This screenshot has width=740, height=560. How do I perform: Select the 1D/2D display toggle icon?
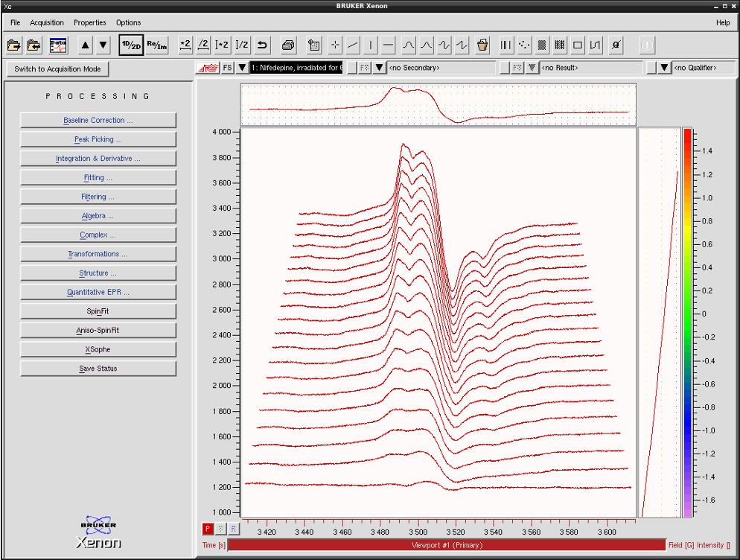point(131,45)
